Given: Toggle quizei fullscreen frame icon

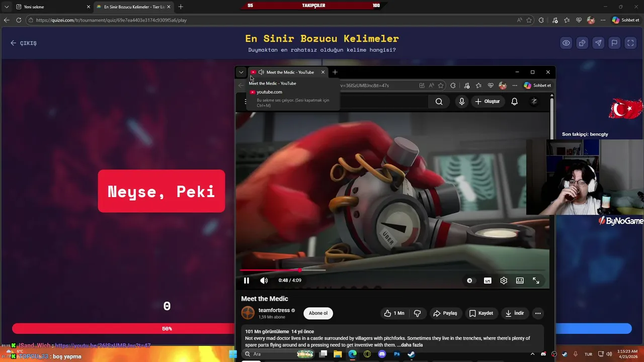Looking at the screenshot, I should click(630, 43).
